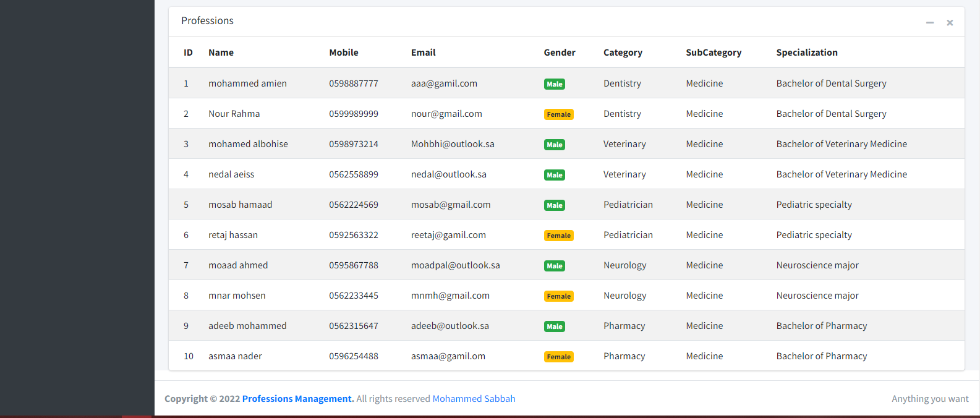The height and width of the screenshot is (418, 980).
Task: Open the Mohammed Sabbah footer link
Action: pyautogui.click(x=474, y=399)
